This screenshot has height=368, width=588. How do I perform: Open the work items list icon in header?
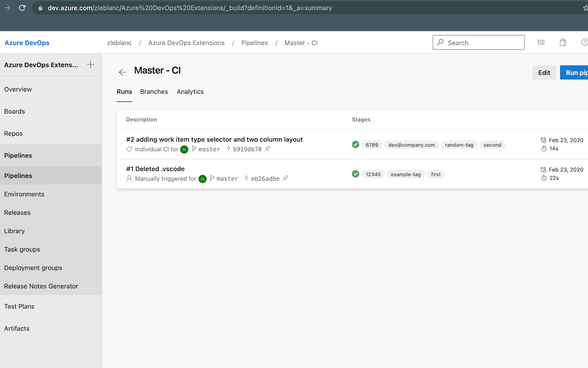pos(541,42)
